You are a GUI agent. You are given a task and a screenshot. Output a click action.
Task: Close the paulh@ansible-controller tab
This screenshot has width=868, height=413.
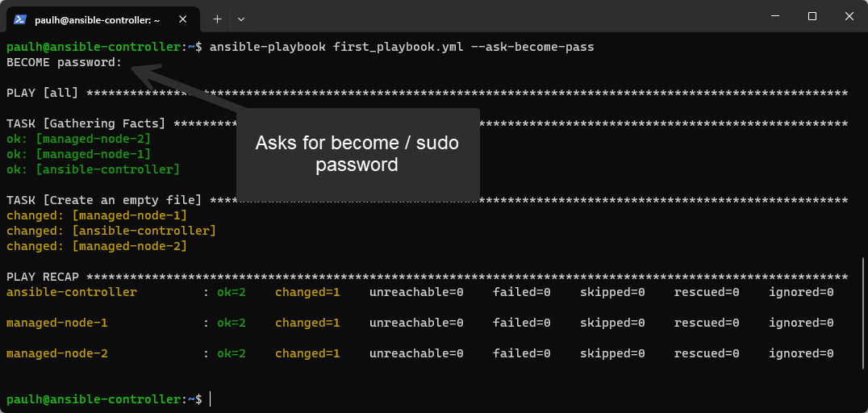click(183, 19)
